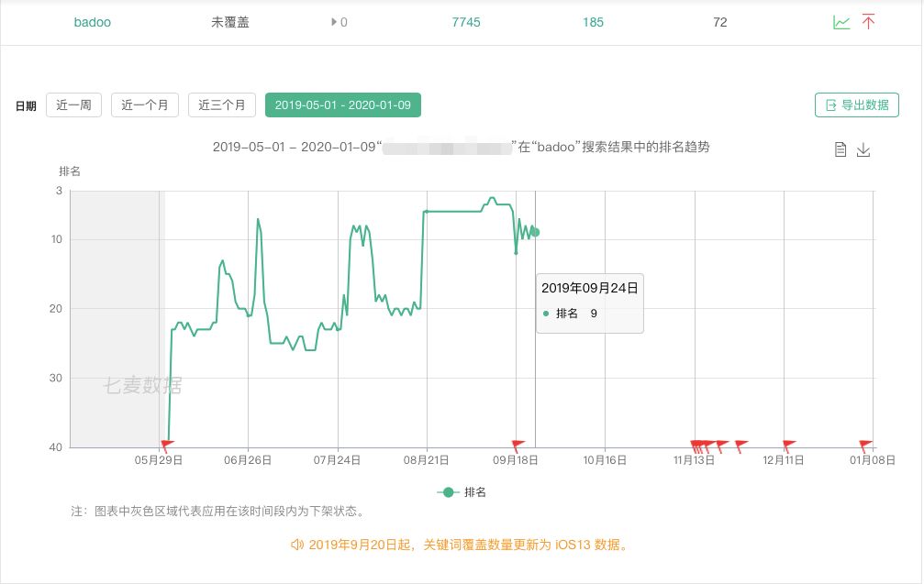
Task: Click the red app takedown arrow icon
Action: (x=869, y=21)
